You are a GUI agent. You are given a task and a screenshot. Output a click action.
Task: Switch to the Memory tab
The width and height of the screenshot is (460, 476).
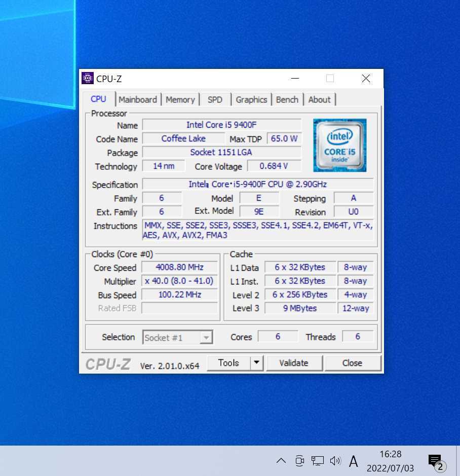pos(180,99)
